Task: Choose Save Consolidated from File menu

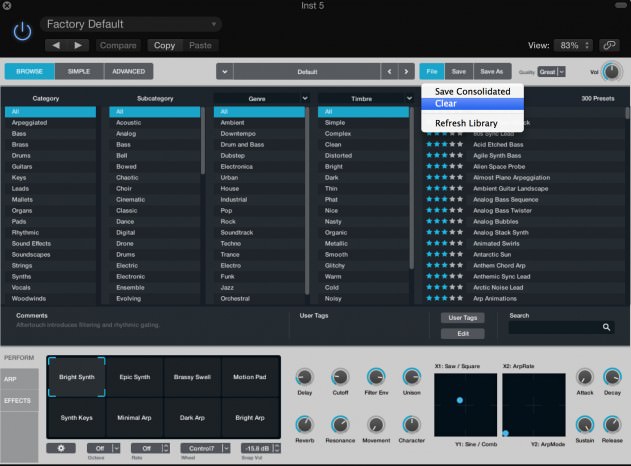Action: click(x=472, y=91)
